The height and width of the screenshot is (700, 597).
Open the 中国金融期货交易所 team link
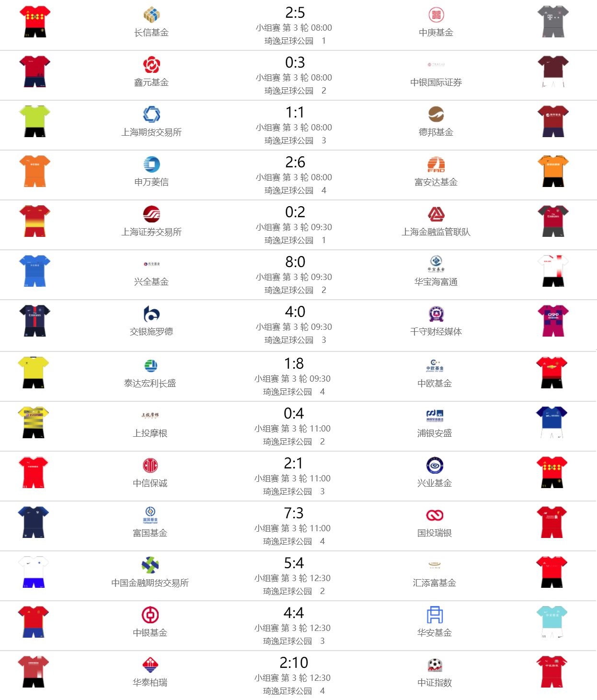tap(150, 583)
